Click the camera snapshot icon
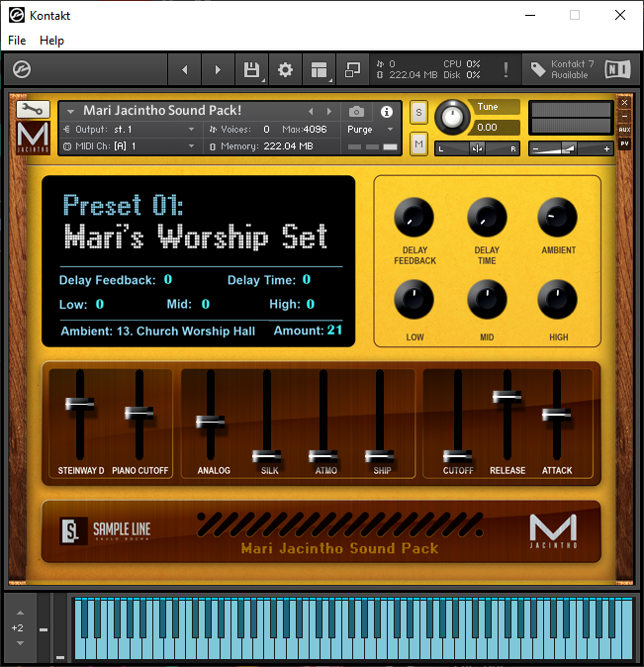The height and width of the screenshot is (667, 644). [x=356, y=112]
